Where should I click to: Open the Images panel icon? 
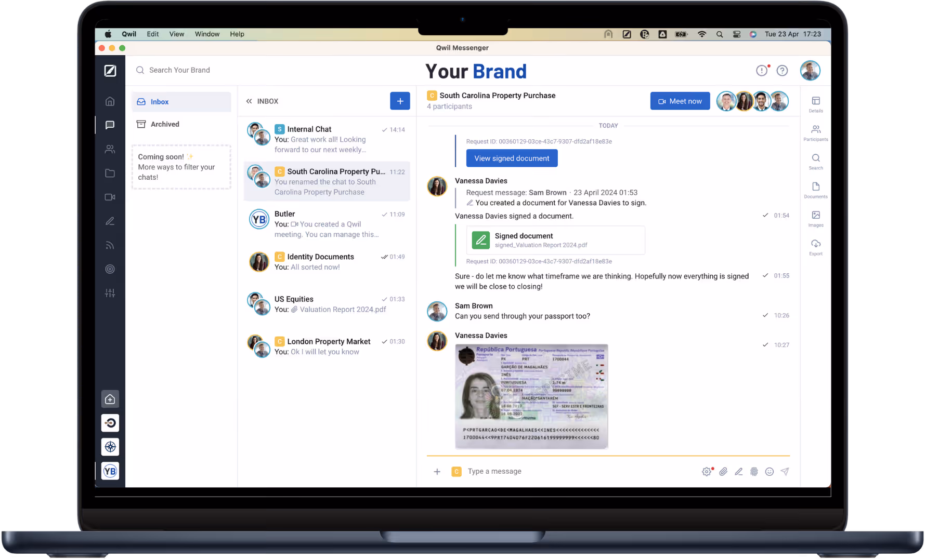click(816, 218)
